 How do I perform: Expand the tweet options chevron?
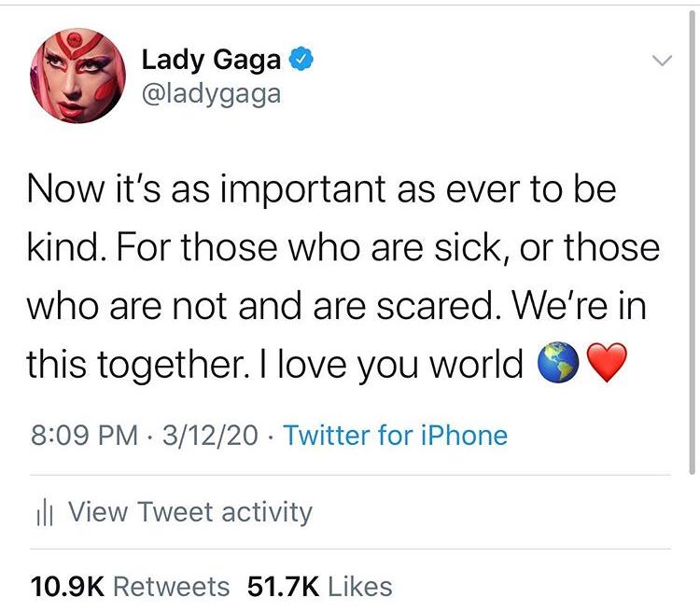tap(661, 60)
